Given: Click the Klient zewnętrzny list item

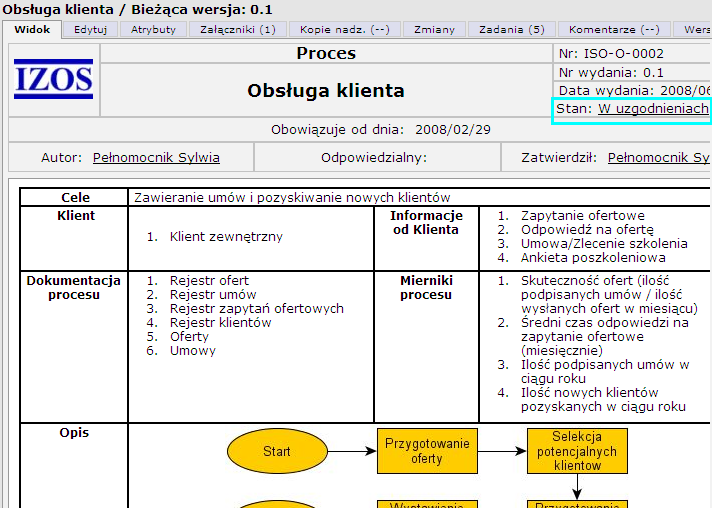Looking at the screenshot, I should [x=226, y=237].
